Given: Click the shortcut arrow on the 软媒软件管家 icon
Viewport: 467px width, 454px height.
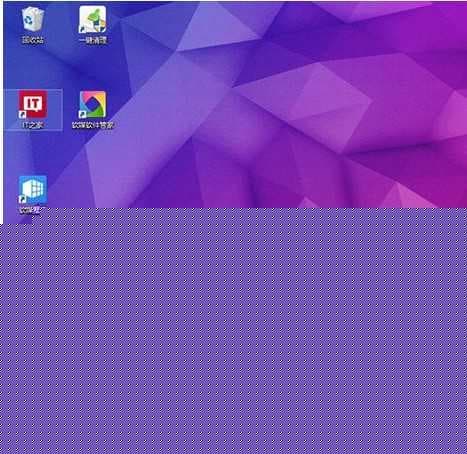Looking at the screenshot, I should point(83,114).
